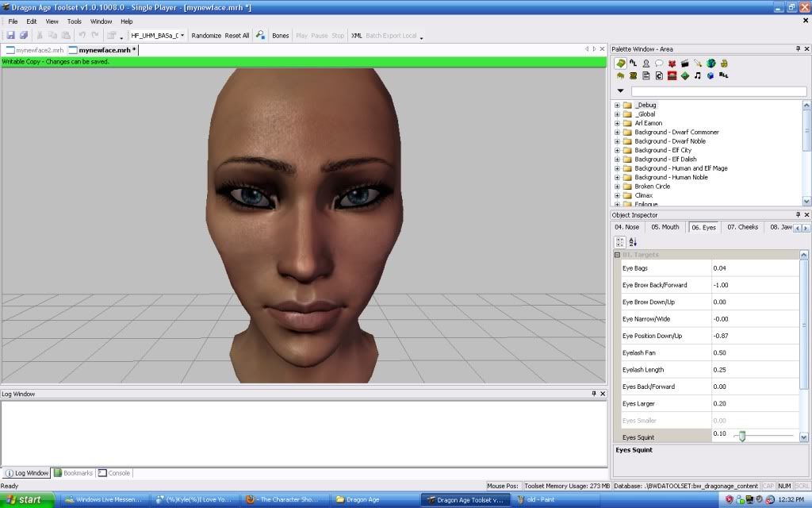Screen dimensions: 812x508
Task: Click the magnifier icon beside Reset All
Action: (x=260, y=36)
